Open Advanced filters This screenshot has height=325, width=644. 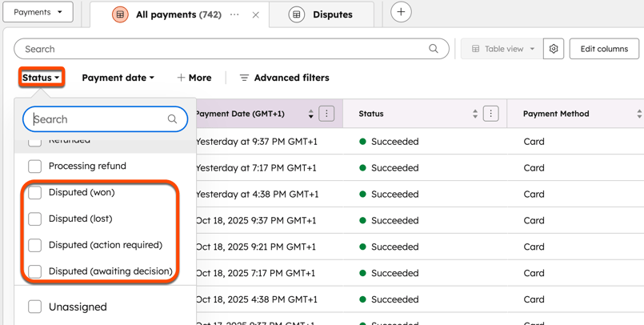pos(284,78)
